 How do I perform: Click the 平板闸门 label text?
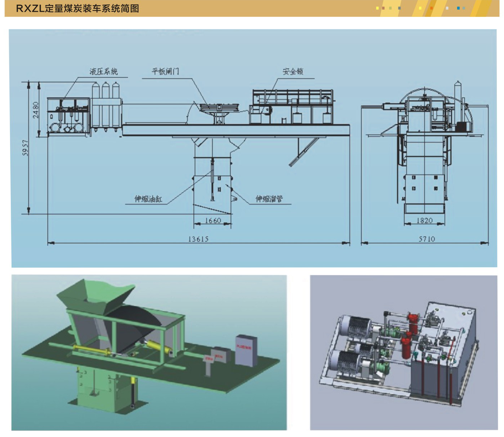click(x=165, y=71)
